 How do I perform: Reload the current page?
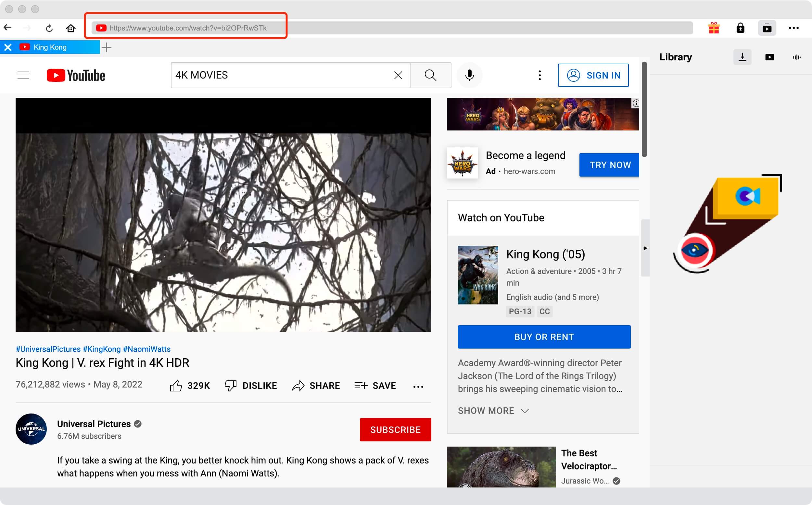point(49,28)
